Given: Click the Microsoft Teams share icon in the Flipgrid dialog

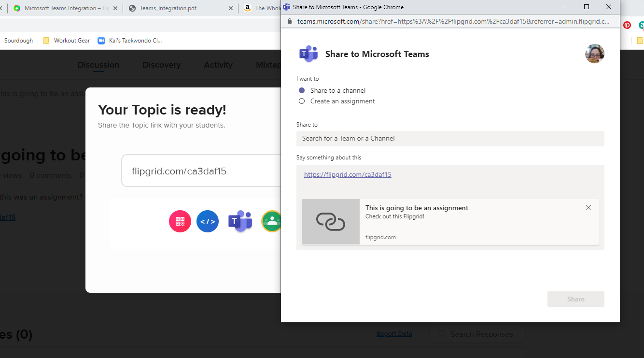Looking at the screenshot, I should (x=240, y=221).
